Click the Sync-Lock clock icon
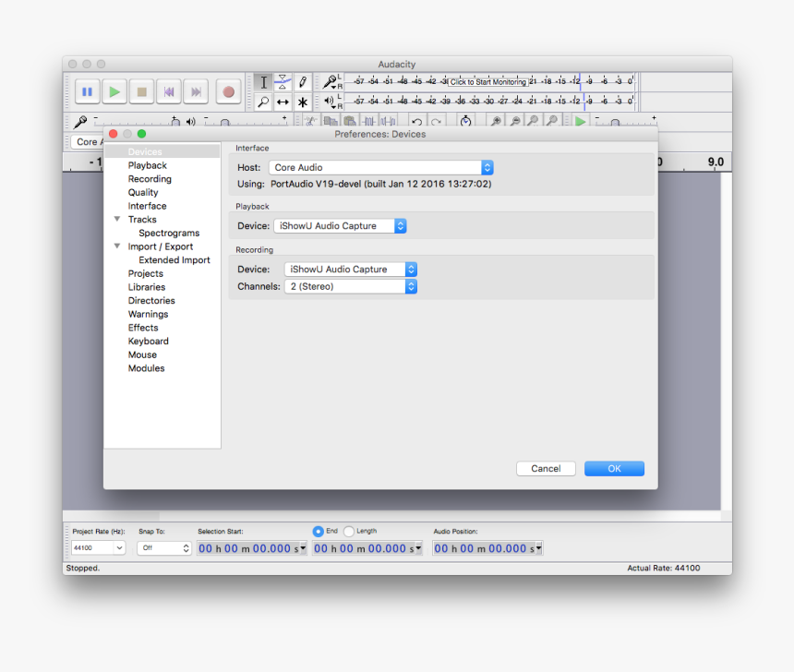The height and width of the screenshot is (672, 794). coord(466,121)
